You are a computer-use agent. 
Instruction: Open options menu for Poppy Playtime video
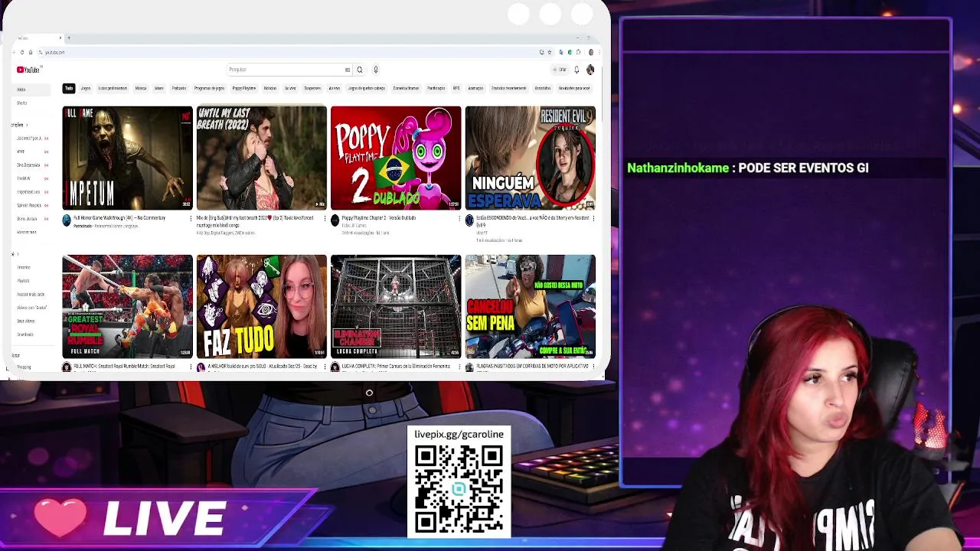tap(459, 219)
